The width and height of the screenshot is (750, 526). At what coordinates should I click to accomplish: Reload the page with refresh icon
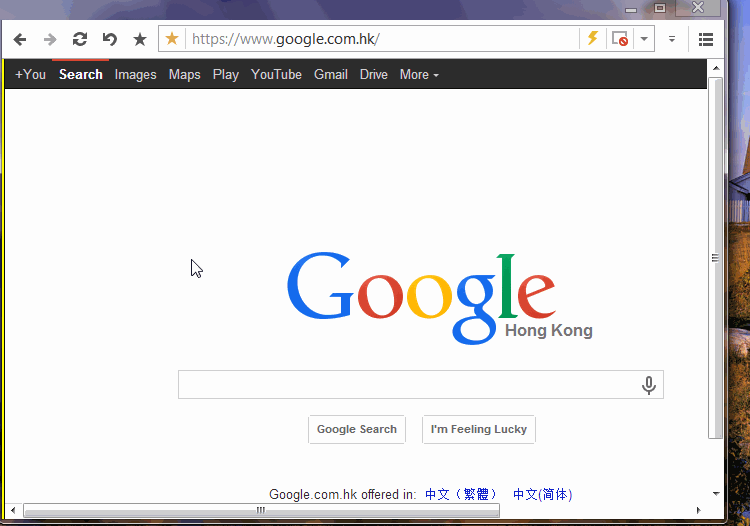(x=80, y=39)
